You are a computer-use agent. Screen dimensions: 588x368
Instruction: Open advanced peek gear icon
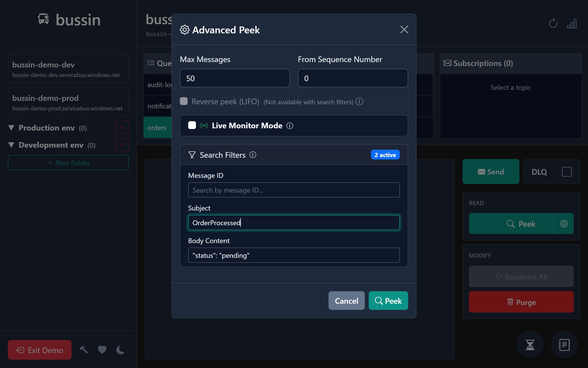564,223
